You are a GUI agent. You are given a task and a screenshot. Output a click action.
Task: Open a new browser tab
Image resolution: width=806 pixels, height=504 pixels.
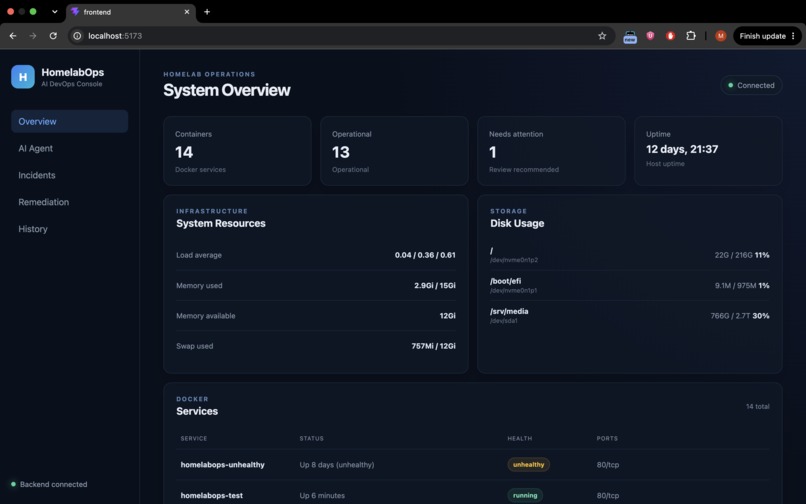tap(207, 11)
